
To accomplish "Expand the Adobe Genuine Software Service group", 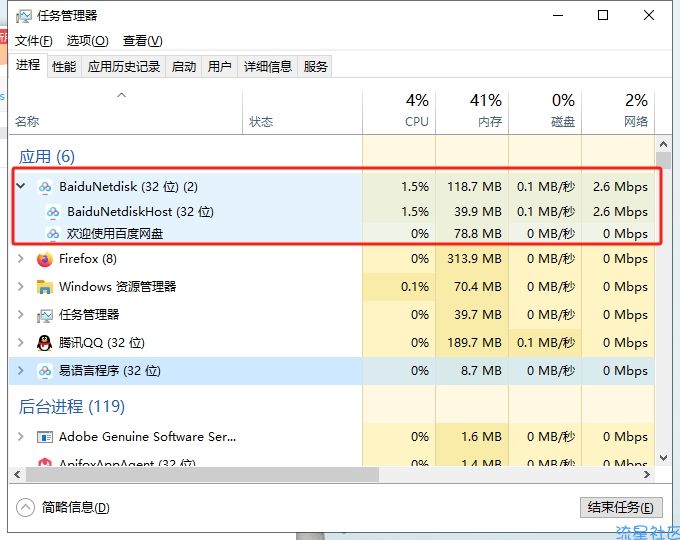I will (20, 436).
